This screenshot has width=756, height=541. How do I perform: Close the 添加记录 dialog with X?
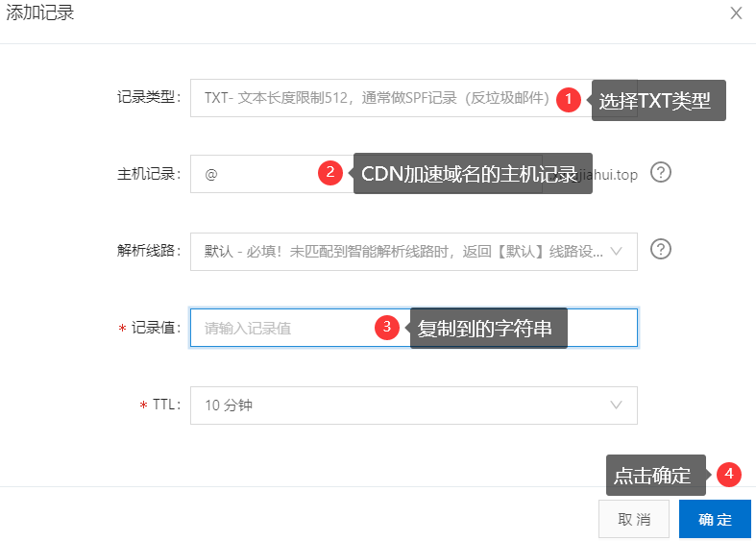pos(736,13)
